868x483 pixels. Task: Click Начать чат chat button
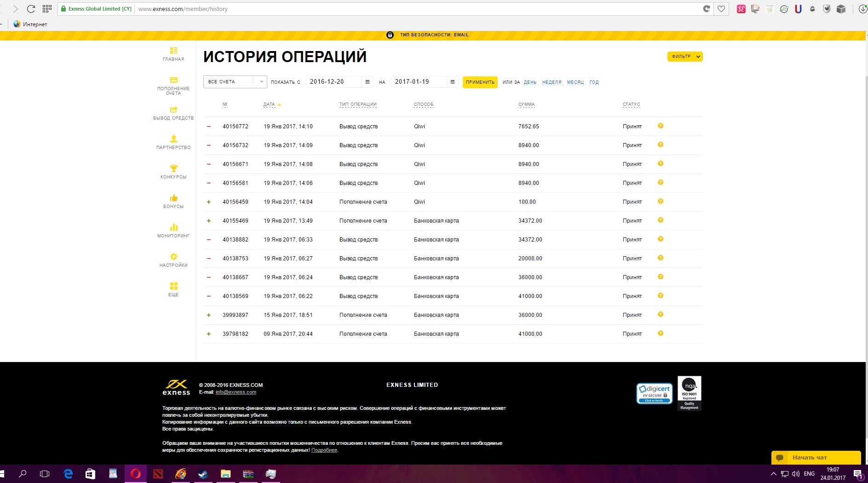click(x=816, y=458)
